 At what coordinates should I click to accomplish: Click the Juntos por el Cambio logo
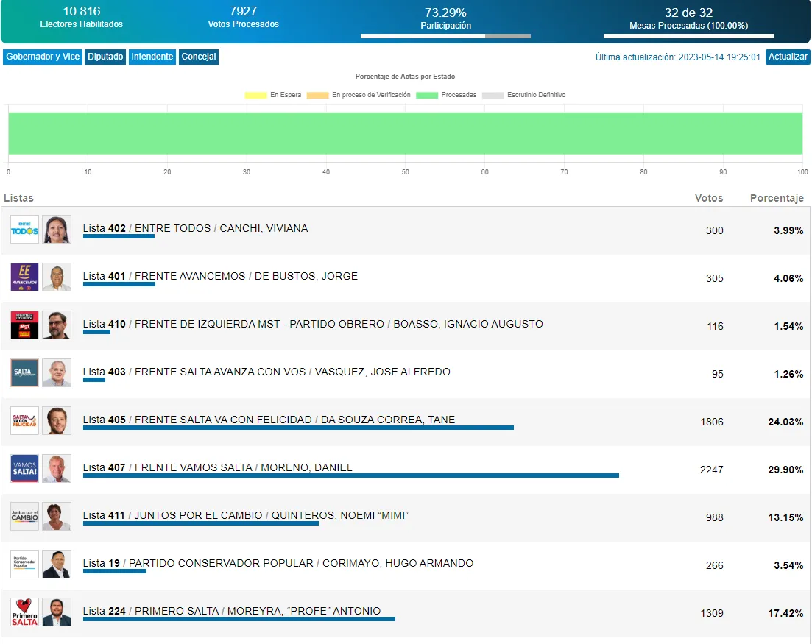click(24, 517)
